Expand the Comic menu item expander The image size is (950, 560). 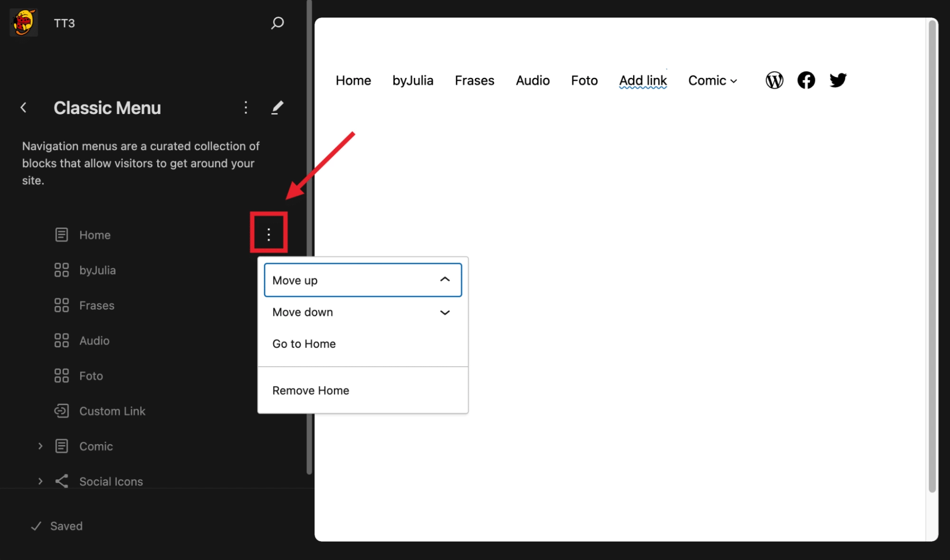coord(40,446)
